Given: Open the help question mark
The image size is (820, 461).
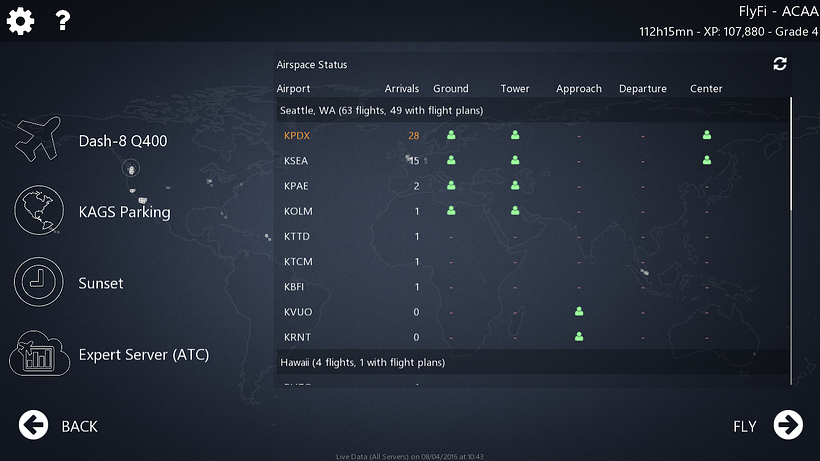Looking at the screenshot, I should (x=63, y=21).
